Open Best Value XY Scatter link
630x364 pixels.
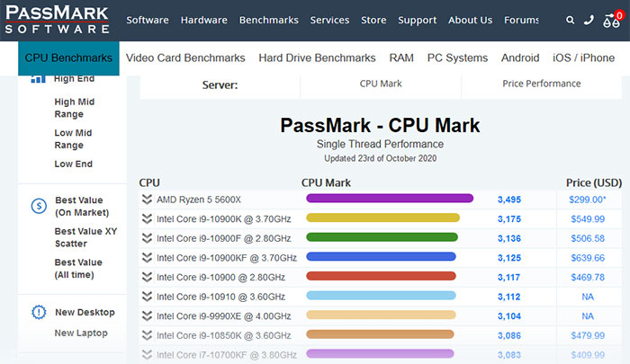(85, 237)
